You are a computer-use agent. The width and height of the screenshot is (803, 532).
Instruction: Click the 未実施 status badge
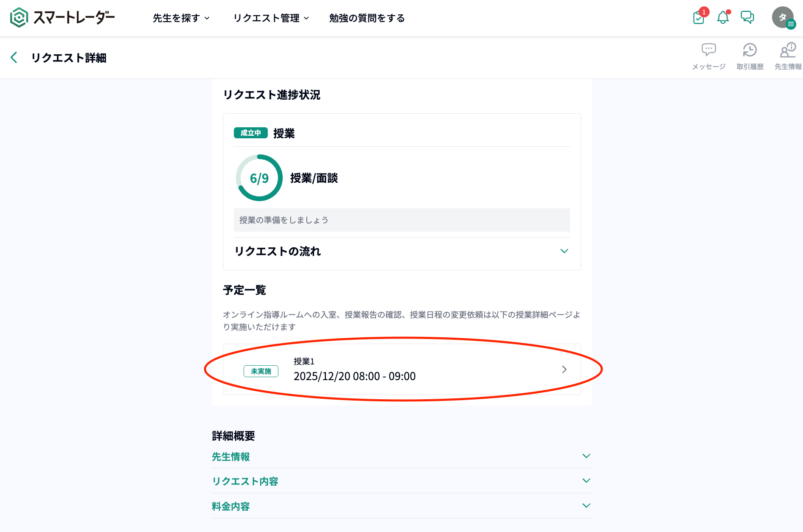click(x=261, y=371)
